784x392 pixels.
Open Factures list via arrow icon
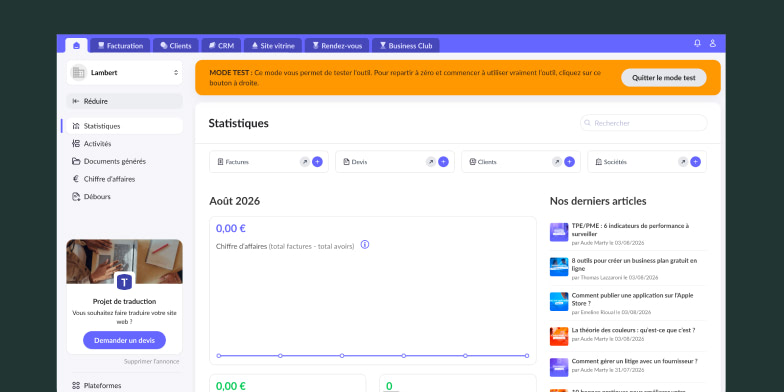pos(304,162)
